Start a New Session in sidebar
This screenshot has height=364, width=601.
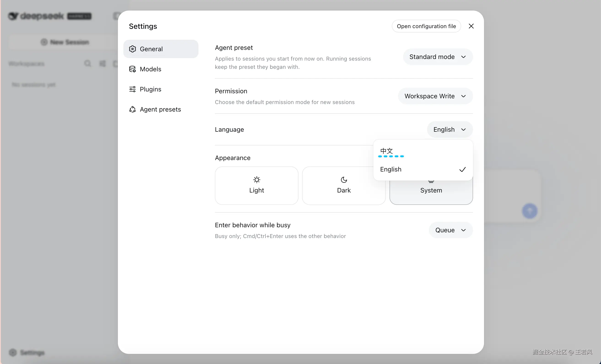click(65, 42)
